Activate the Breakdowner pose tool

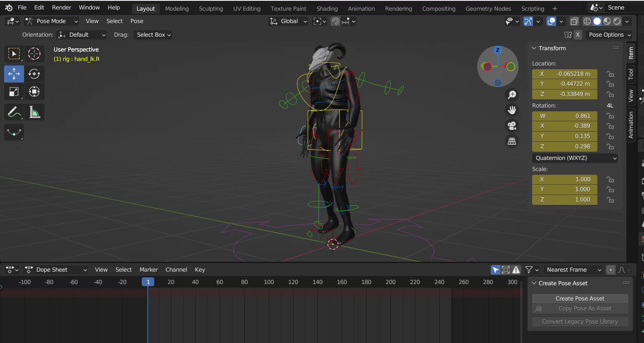(14, 132)
